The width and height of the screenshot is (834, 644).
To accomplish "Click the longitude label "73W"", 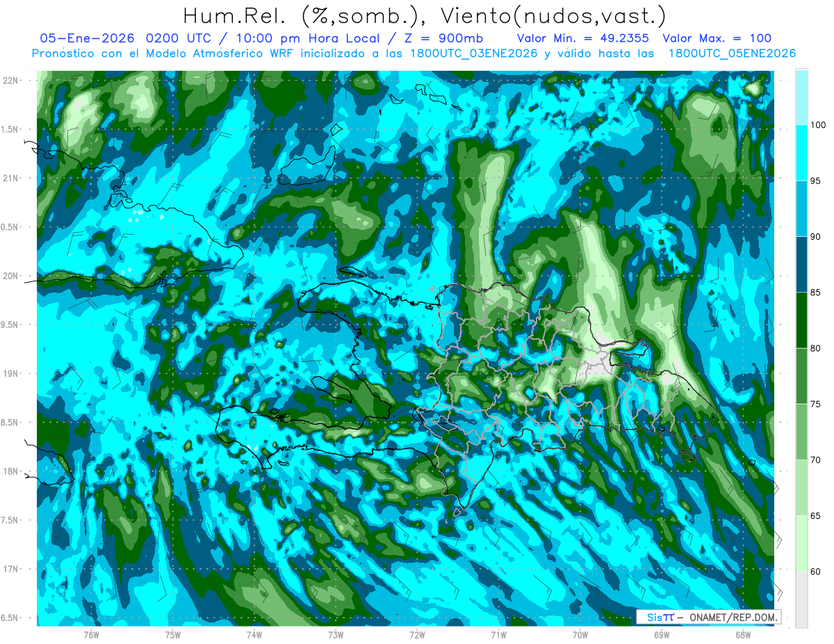I will coord(336,635).
